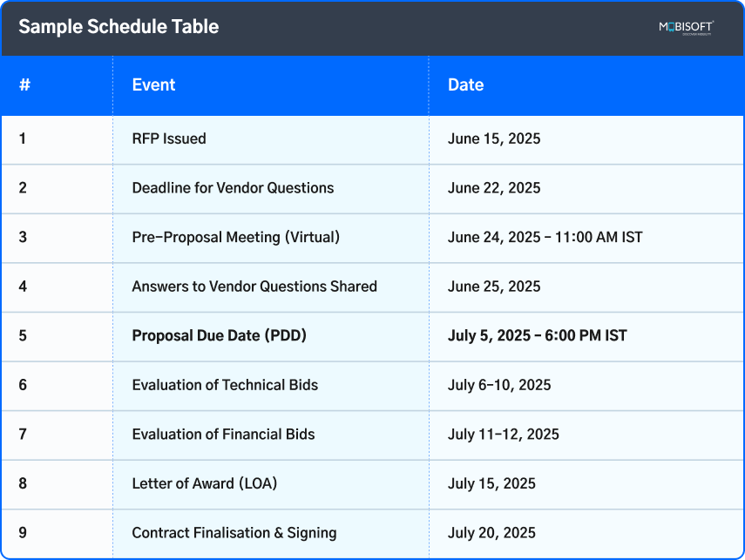Select the July 6–10, 2025 date cell
The image size is (745, 560).
click(x=499, y=385)
